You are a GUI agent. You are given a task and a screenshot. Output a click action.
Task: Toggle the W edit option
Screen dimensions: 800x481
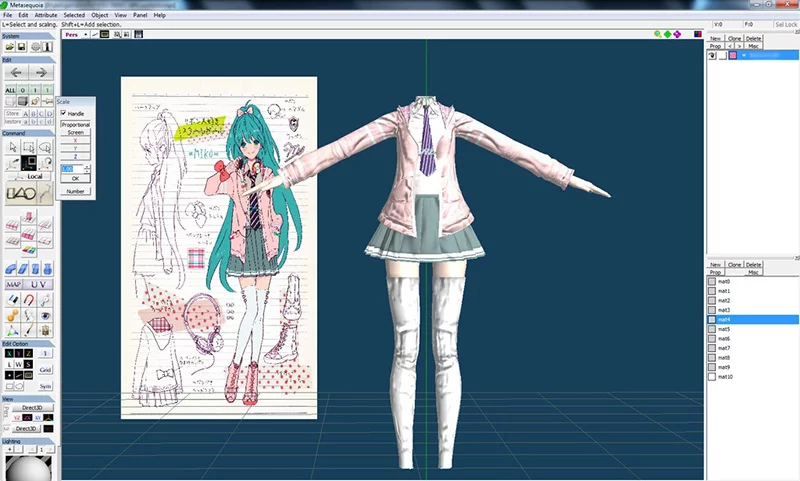tap(18, 364)
